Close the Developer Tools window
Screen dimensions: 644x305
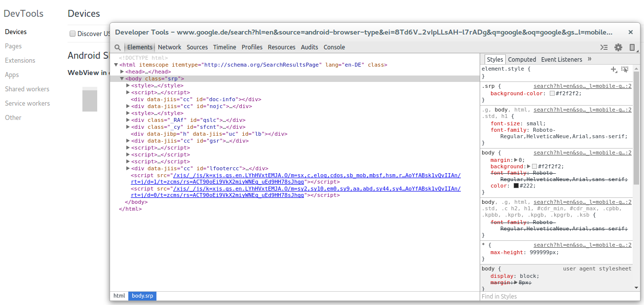point(631,32)
